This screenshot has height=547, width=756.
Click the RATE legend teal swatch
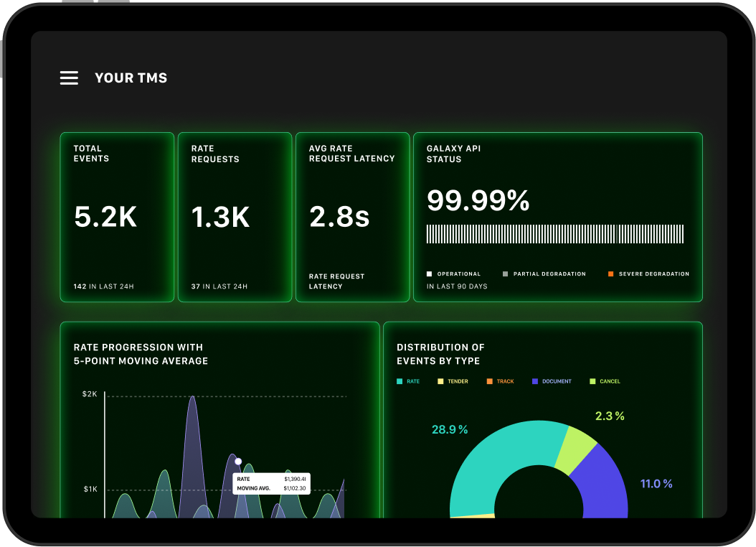point(400,382)
